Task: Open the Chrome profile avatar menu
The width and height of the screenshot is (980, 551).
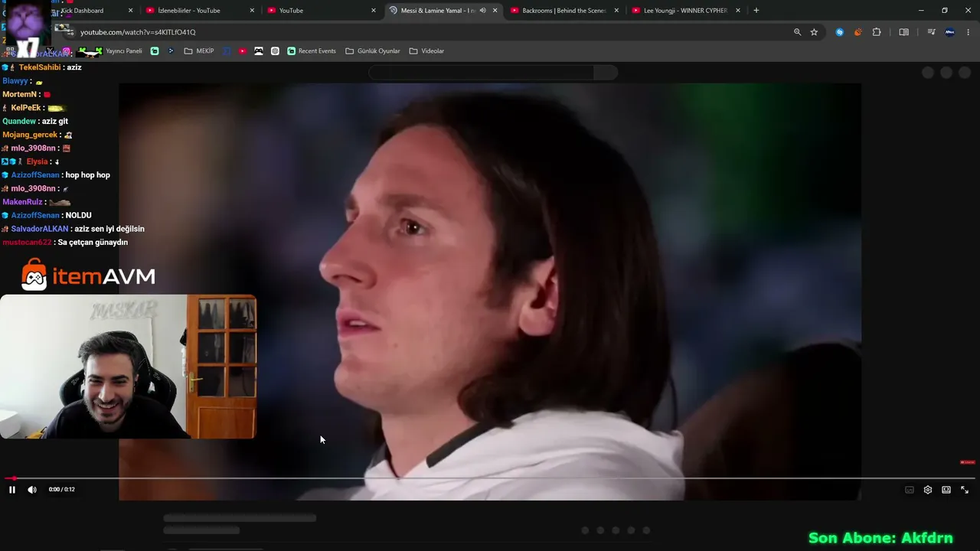Action: (950, 32)
